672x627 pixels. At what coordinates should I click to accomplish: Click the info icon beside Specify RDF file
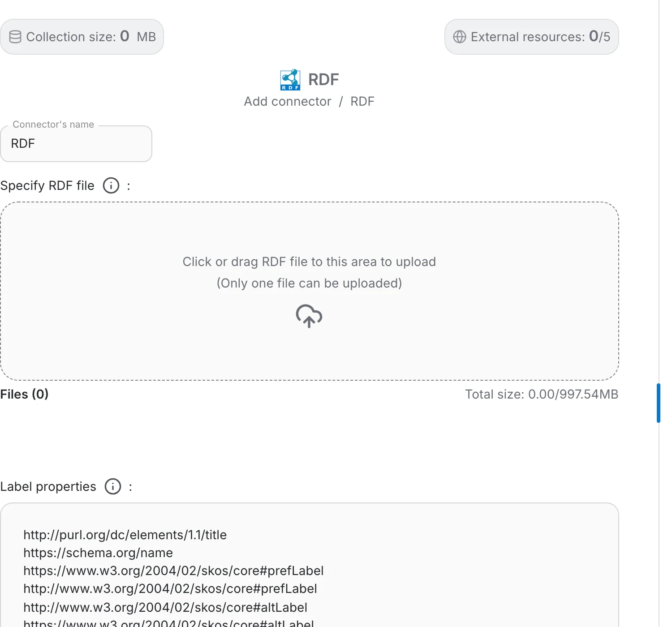111,185
